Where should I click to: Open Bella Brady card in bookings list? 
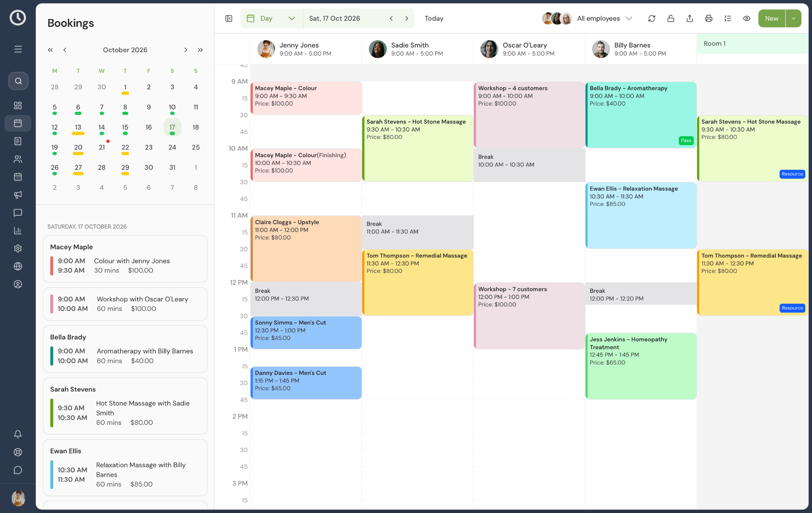(x=125, y=349)
